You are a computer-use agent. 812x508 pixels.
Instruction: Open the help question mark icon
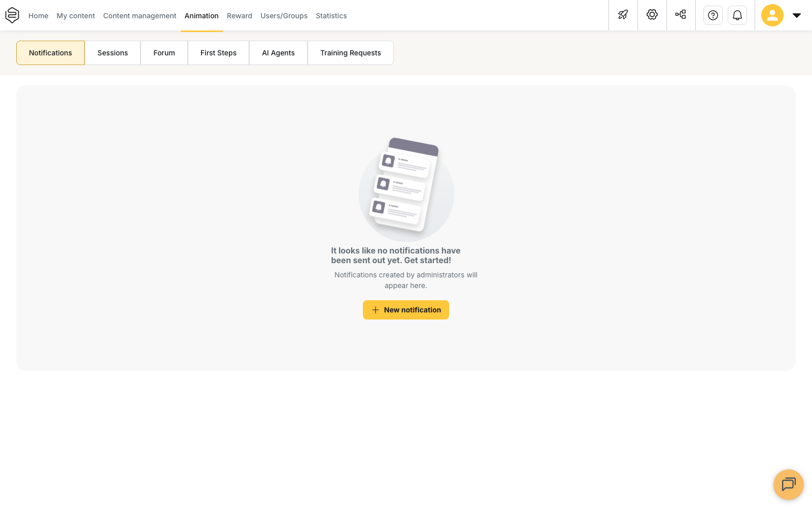click(713, 15)
